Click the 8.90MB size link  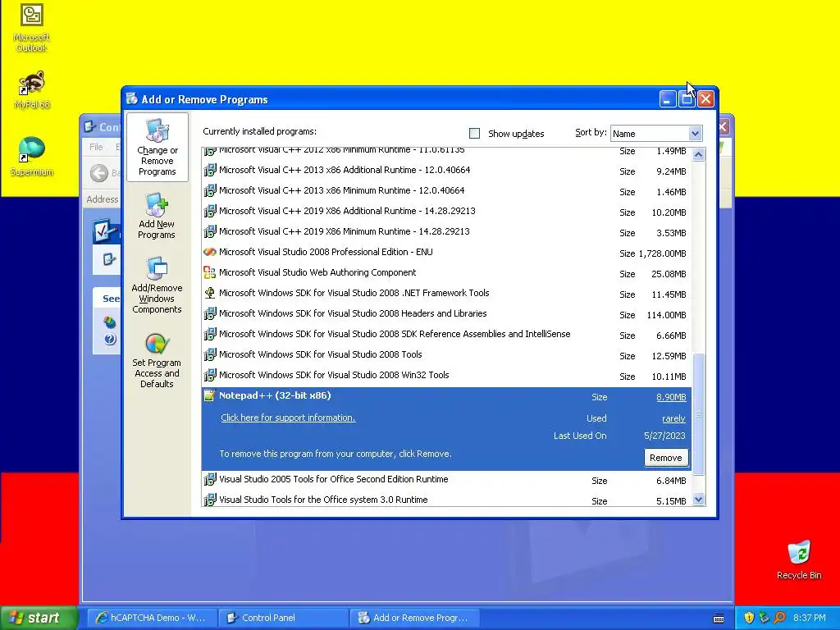click(x=671, y=397)
